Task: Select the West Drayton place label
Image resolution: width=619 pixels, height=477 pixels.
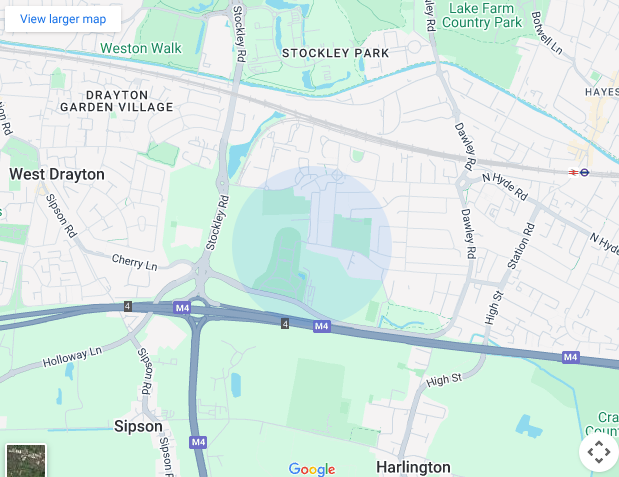Action: (57, 174)
